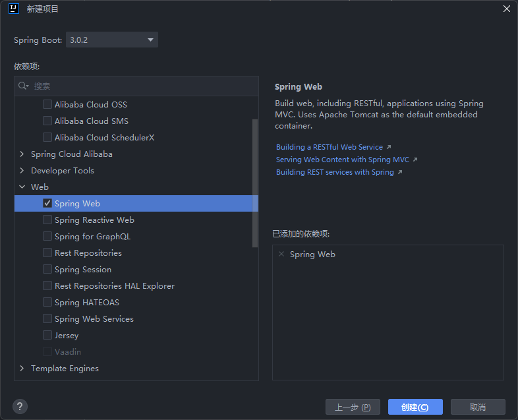This screenshot has height=420, width=518.
Task: Select the Spring Cloud Alibaba tree label
Action: [x=72, y=154]
